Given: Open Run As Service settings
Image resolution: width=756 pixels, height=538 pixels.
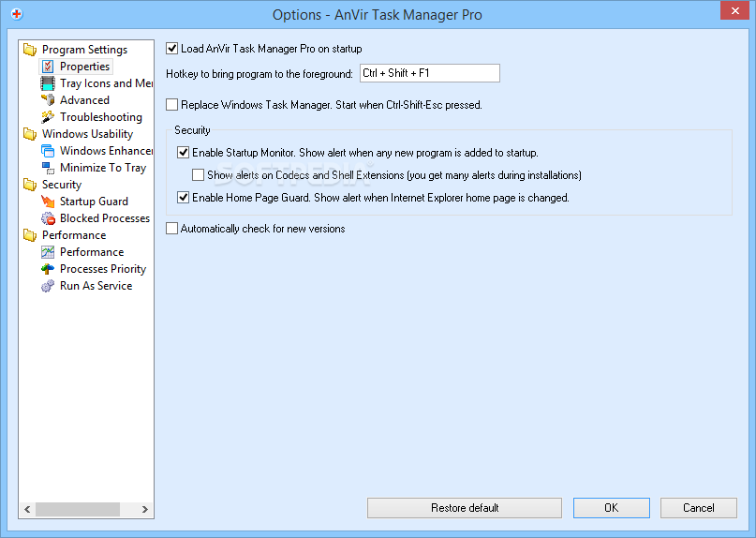Looking at the screenshot, I should coord(96,286).
